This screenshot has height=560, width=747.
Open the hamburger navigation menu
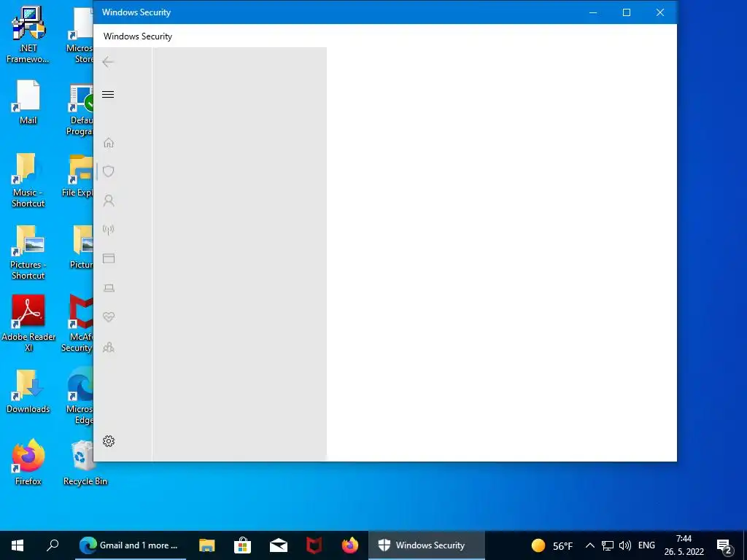click(x=108, y=94)
